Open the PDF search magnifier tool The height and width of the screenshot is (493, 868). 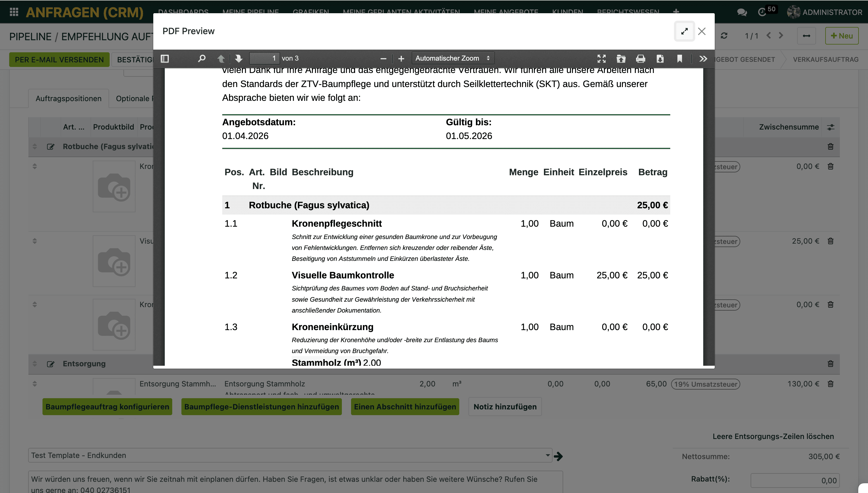pyautogui.click(x=201, y=59)
